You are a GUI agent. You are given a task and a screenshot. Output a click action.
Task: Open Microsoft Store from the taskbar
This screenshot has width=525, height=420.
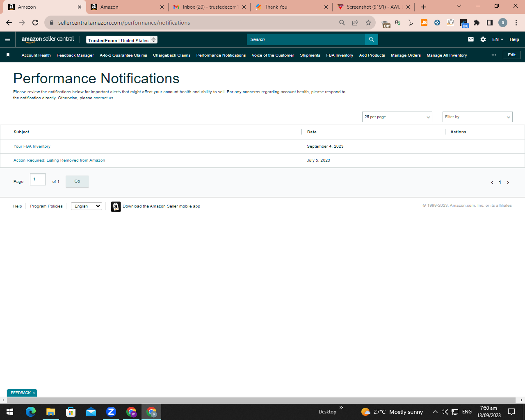pyautogui.click(x=71, y=412)
